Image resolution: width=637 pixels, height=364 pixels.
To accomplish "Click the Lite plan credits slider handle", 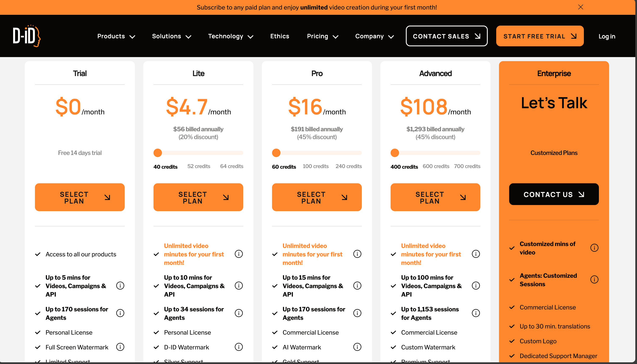I will tap(158, 153).
